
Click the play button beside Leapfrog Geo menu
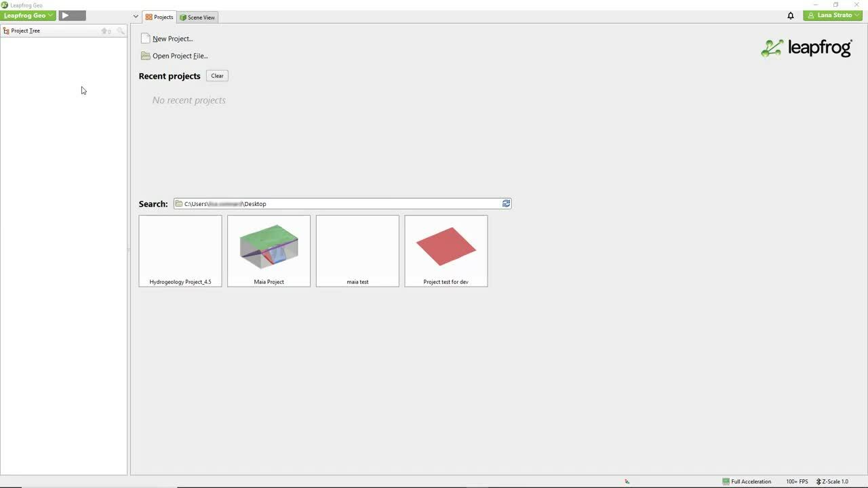(x=72, y=15)
